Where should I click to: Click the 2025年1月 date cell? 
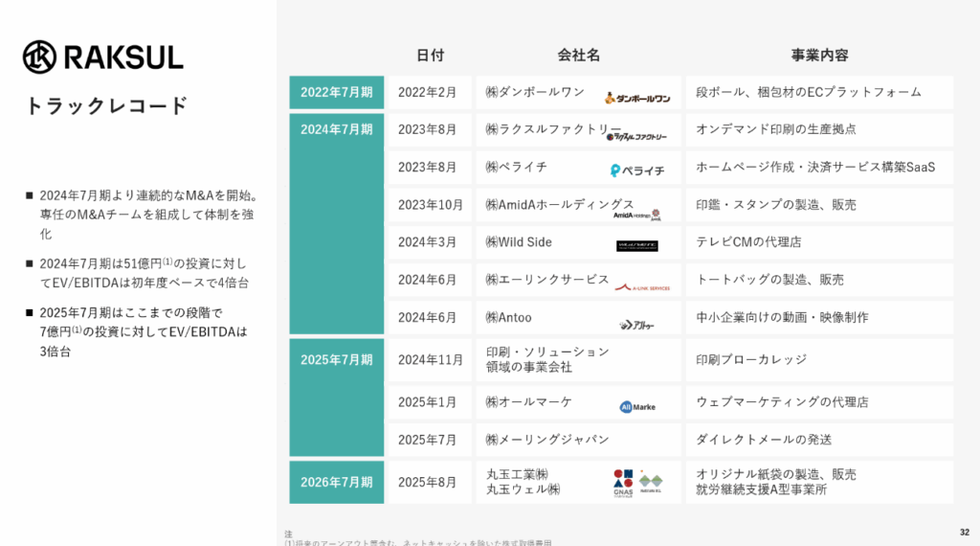point(430,402)
